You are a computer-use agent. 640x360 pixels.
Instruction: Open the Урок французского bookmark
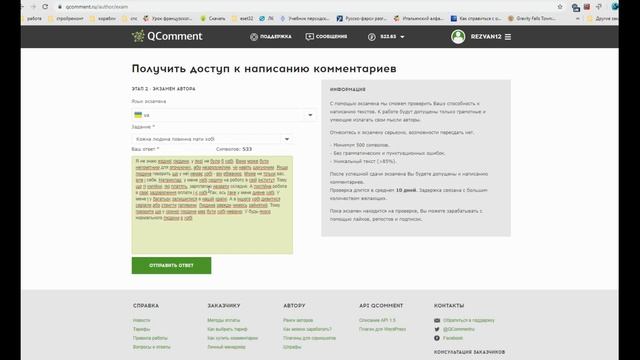(168, 18)
